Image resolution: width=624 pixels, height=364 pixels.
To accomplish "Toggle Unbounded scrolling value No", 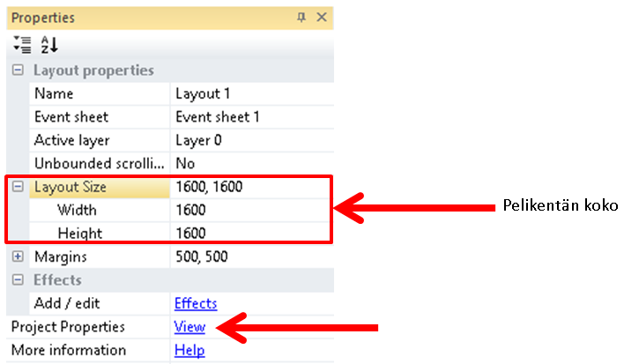I will (x=251, y=163).
